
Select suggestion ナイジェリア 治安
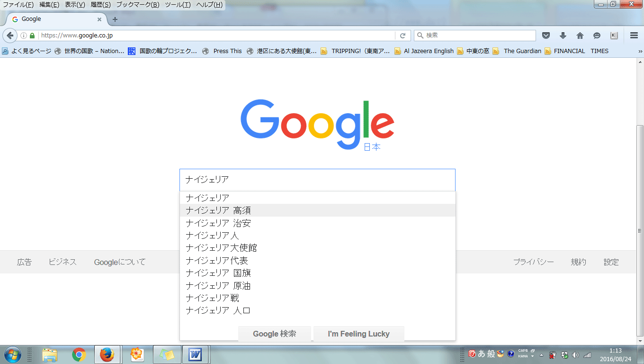point(318,223)
